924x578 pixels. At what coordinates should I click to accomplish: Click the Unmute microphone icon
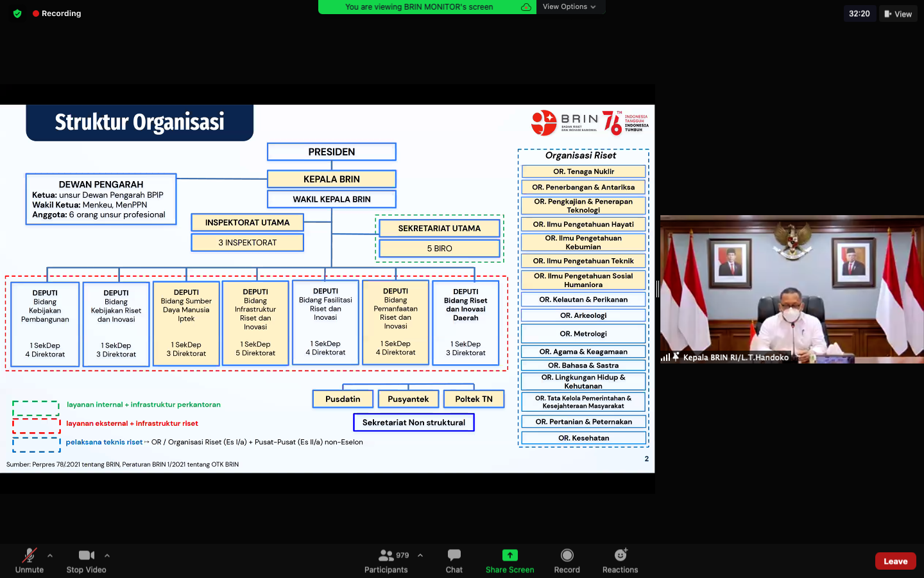(29, 556)
